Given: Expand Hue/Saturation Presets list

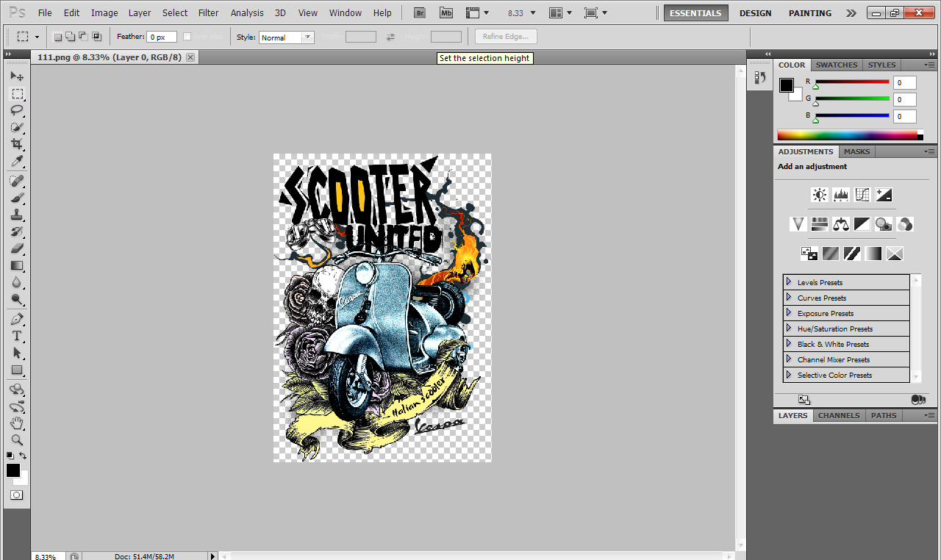Looking at the screenshot, I should point(789,329).
